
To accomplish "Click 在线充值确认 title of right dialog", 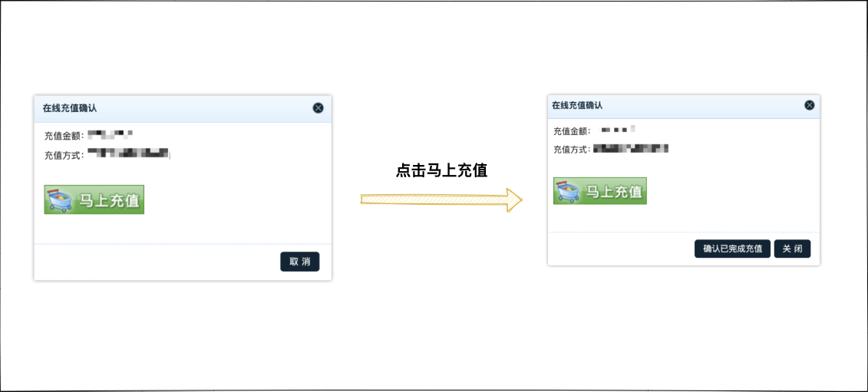I will (577, 105).
